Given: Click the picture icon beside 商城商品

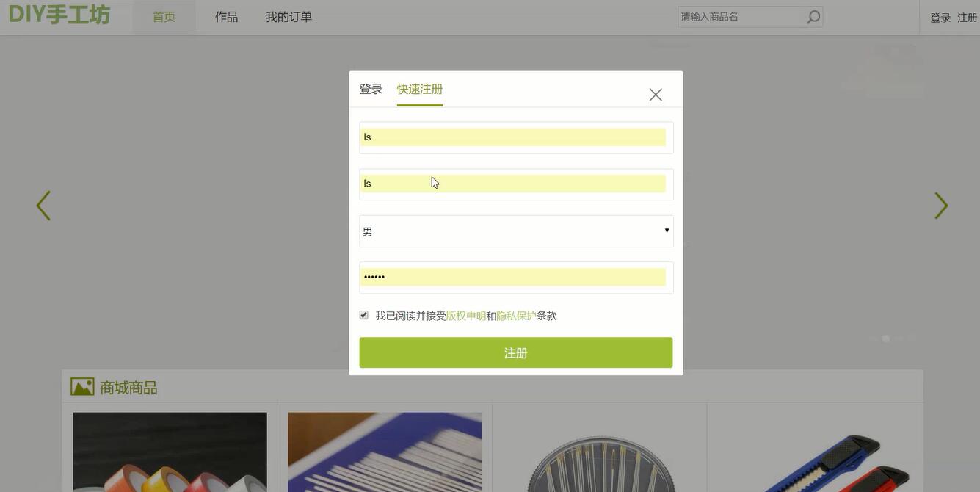Looking at the screenshot, I should click(81, 386).
